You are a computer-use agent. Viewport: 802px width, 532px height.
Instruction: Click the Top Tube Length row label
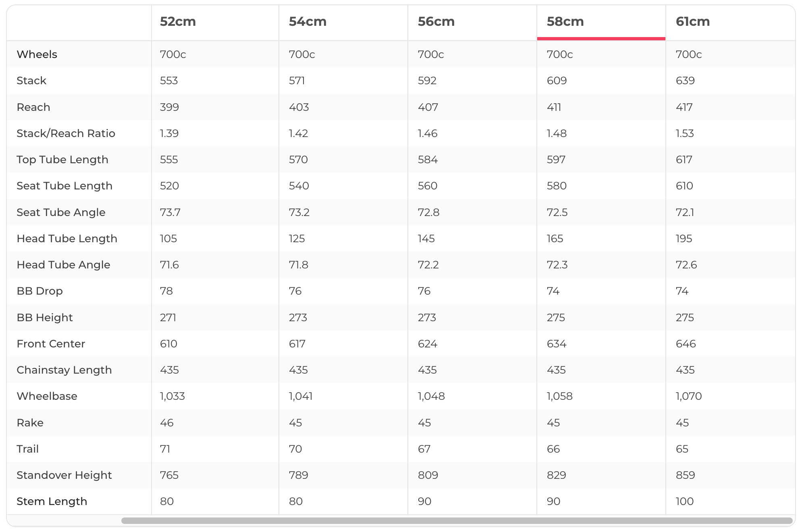click(x=62, y=160)
